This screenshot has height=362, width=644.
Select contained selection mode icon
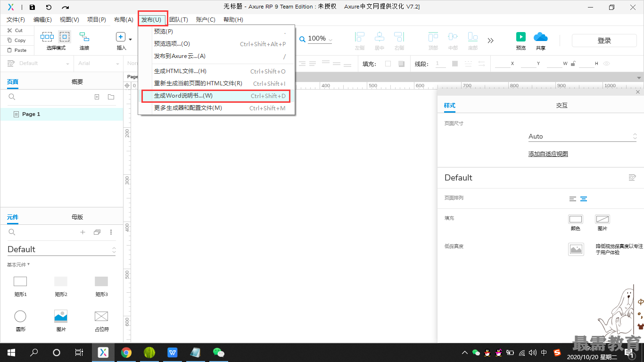pyautogui.click(x=65, y=37)
